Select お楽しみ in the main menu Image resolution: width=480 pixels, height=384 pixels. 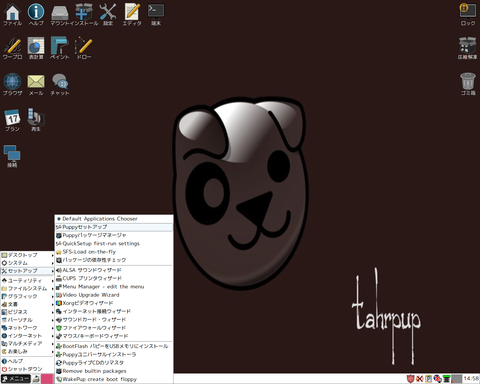(x=27, y=351)
